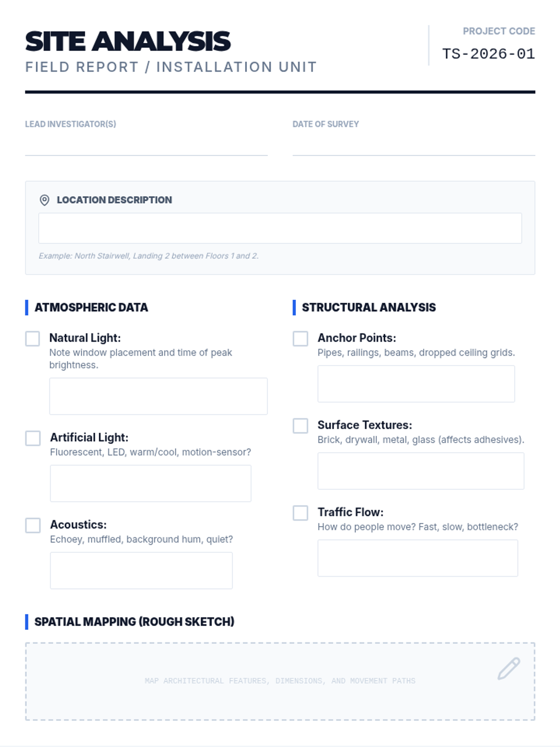
Task: Mark the Traffic Flow checkbox
Action: 301,513
